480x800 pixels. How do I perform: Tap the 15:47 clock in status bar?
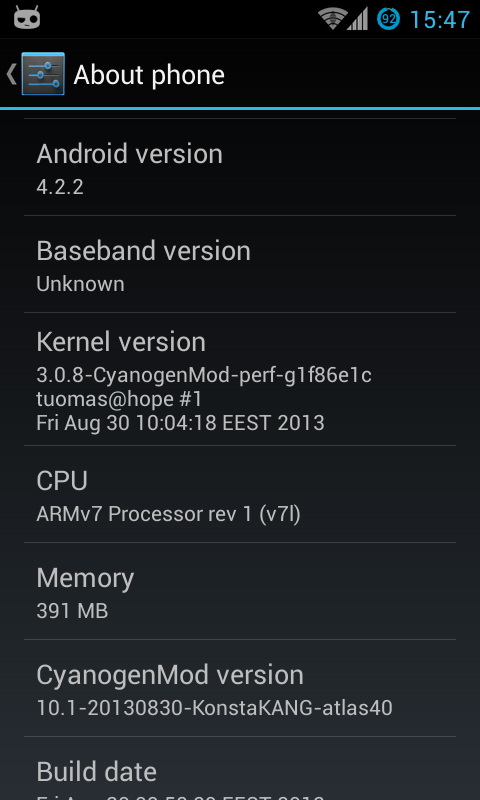point(440,20)
